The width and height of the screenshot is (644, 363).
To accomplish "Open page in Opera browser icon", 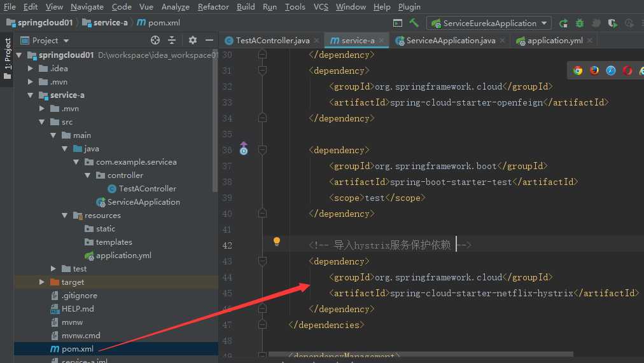I will click(627, 71).
